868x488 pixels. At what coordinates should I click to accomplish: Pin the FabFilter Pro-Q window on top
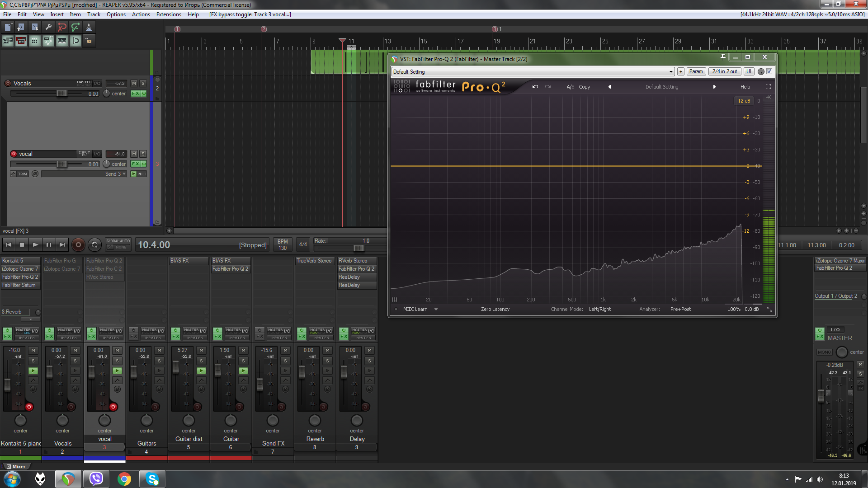[x=723, y=57]
